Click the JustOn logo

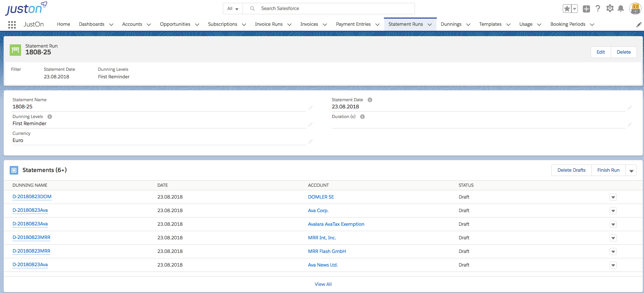coord(26,8)
